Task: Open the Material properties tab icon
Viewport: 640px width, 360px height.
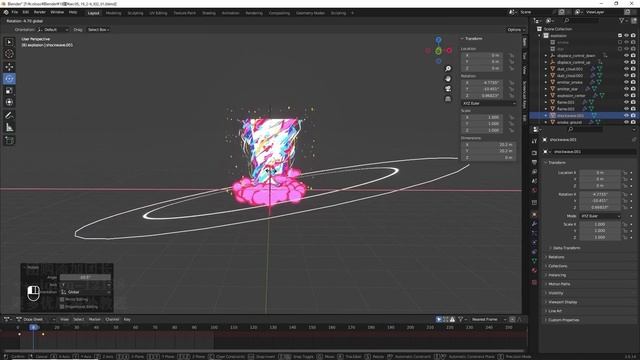Action: [534, 270]
